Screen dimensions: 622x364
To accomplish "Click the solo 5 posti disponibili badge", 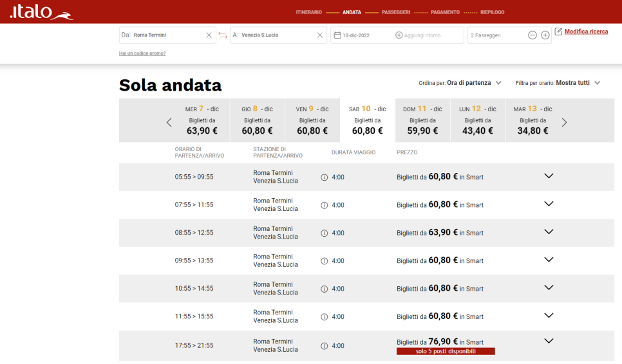I will click(446, 351).
